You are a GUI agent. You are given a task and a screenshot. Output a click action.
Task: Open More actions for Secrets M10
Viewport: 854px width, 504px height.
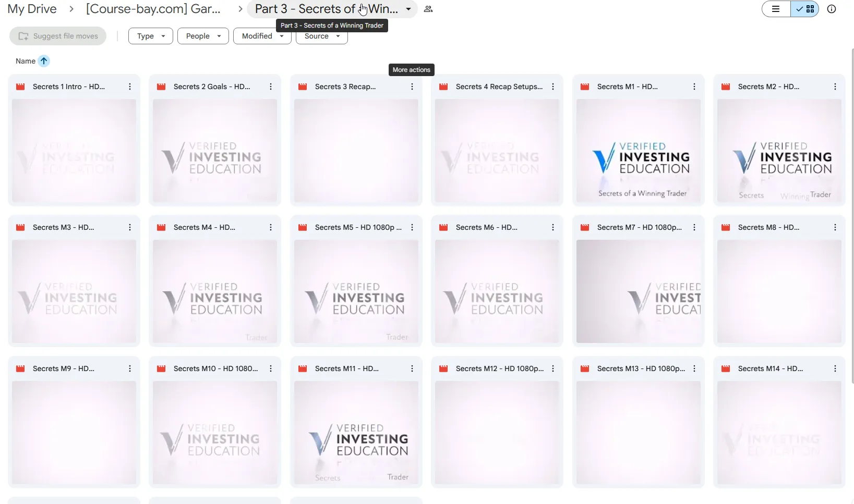coord(271,368)
